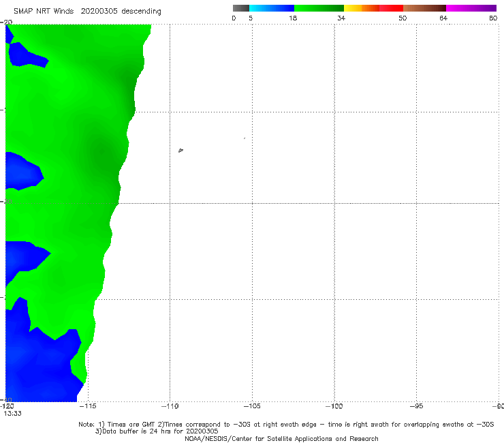Click the longitude label "-115"

tap(88, 406)
